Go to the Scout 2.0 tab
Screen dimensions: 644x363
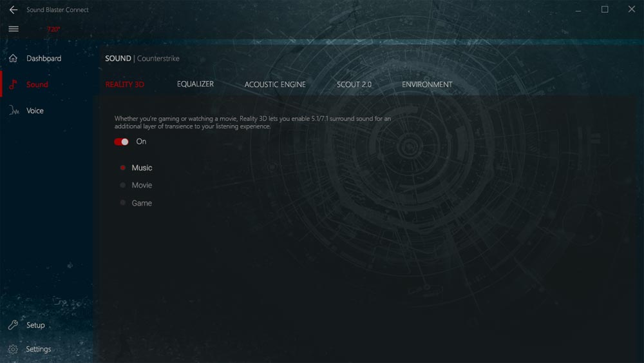[x=354, y=84]
